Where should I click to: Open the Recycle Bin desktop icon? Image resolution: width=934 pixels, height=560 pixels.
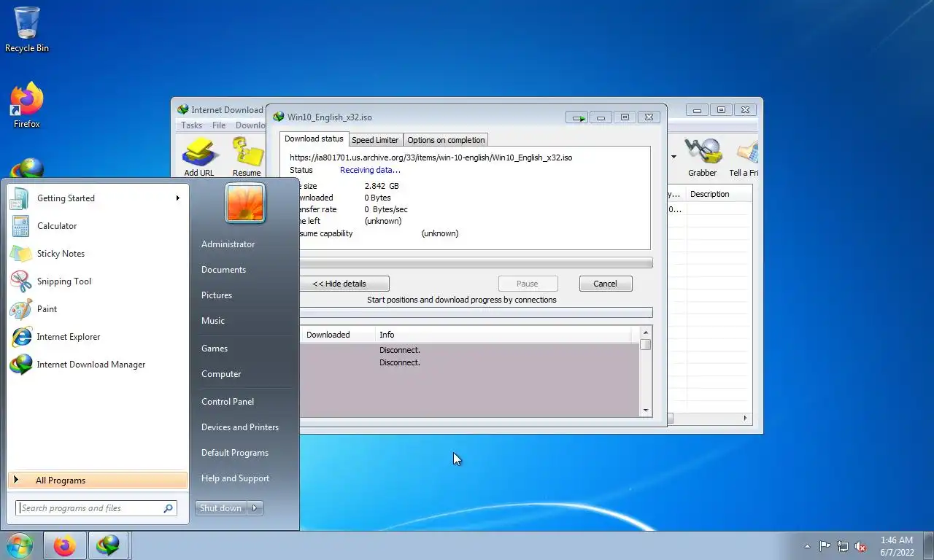tap(27, 30)
